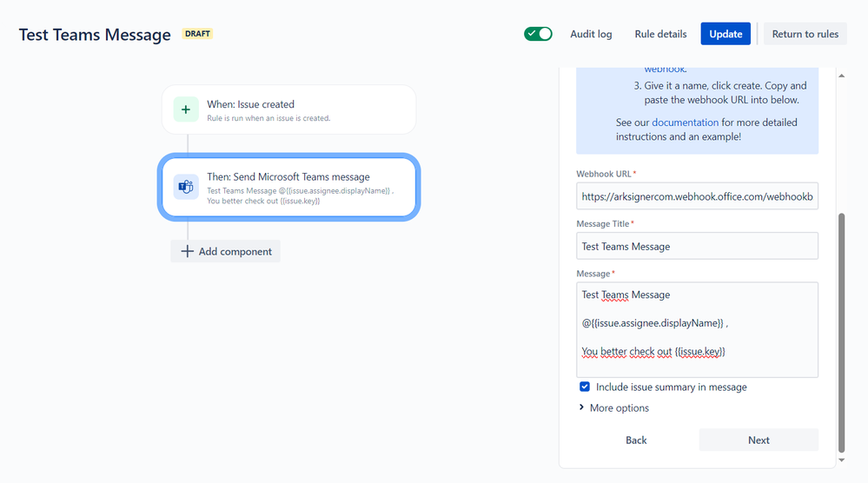Screen dimensions: 868x483
Task: Open the webhook link in instructions
Action: pos(665,69)
